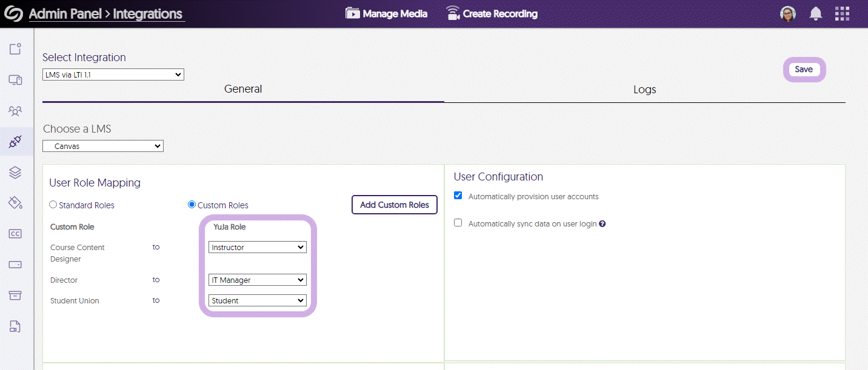This screenshot has width=868, height=370.
Task: Open the Select Integration dropdown
Action: 113,74
